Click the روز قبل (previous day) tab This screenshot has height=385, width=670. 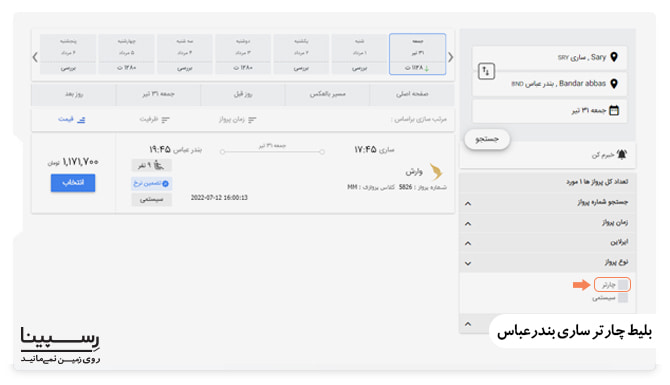pos(243,94)
